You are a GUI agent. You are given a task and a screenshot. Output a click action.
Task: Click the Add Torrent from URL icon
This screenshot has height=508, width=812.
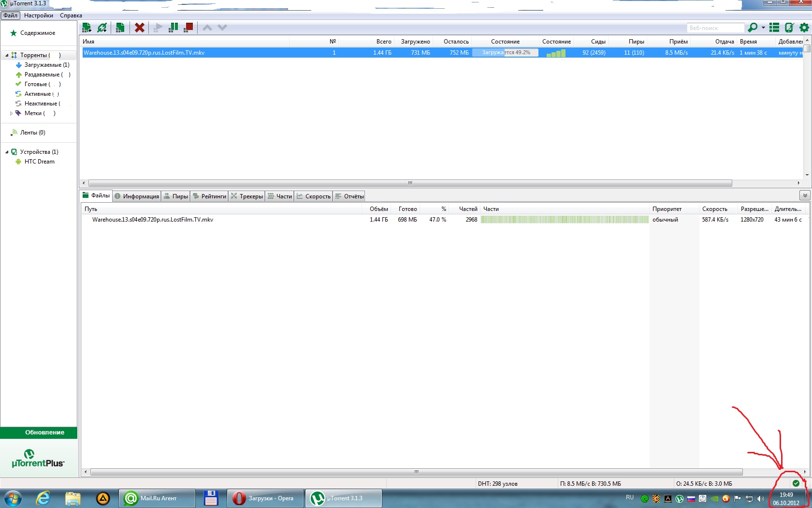click(102, 28)
